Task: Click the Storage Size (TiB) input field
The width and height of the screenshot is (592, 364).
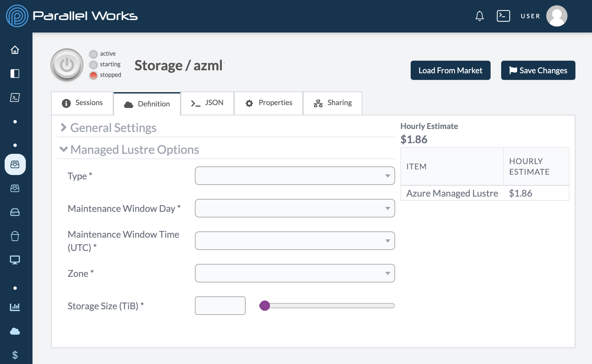Action: tap(220, 306)
